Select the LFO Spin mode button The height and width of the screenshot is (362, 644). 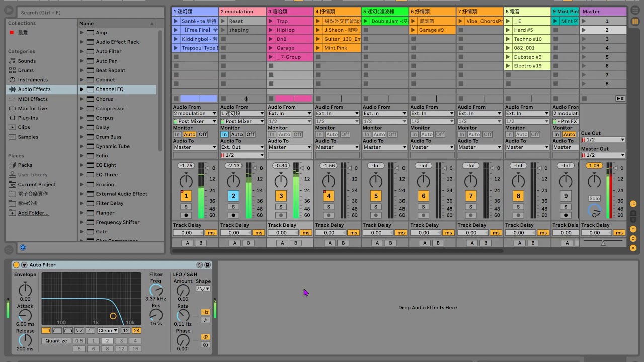pyautogui.click(x=205, y=345)
